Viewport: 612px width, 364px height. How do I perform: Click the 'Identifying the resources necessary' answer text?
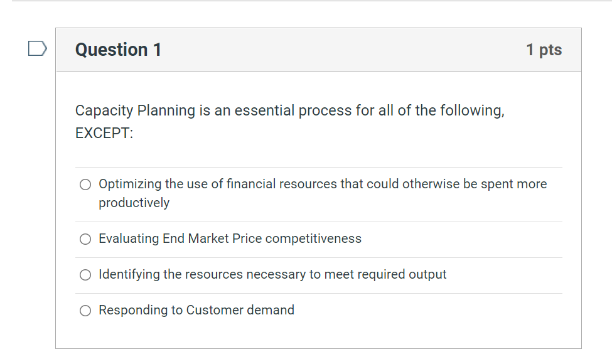click(272, 274)
